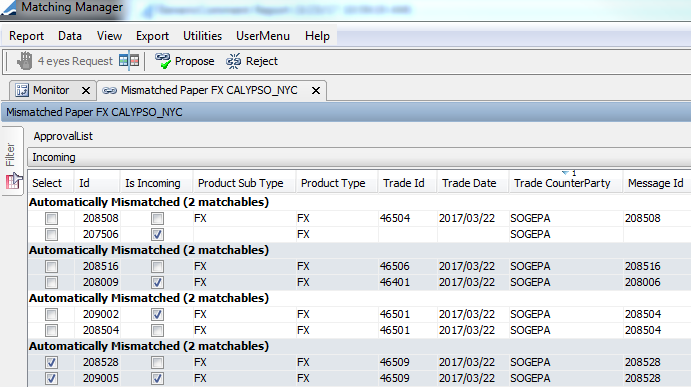Image resolution: width=691 pixels, height=387 pixels.
Task: Click the Reject broken link icon
Action: (x=234, y=61)
